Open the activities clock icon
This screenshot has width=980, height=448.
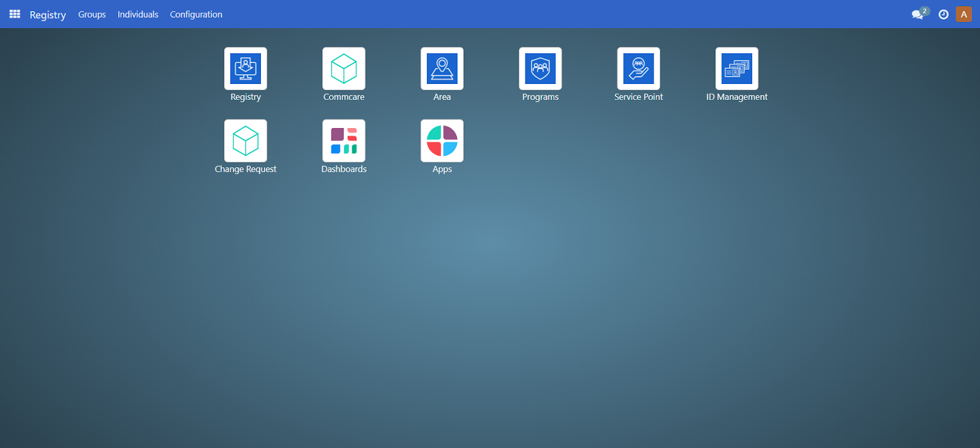944,14
